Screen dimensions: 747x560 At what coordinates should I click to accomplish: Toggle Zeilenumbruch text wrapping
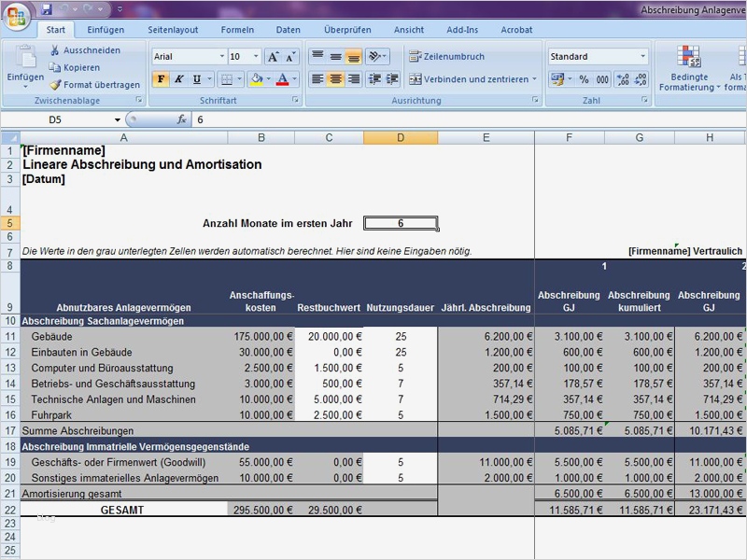coord(446,57)
